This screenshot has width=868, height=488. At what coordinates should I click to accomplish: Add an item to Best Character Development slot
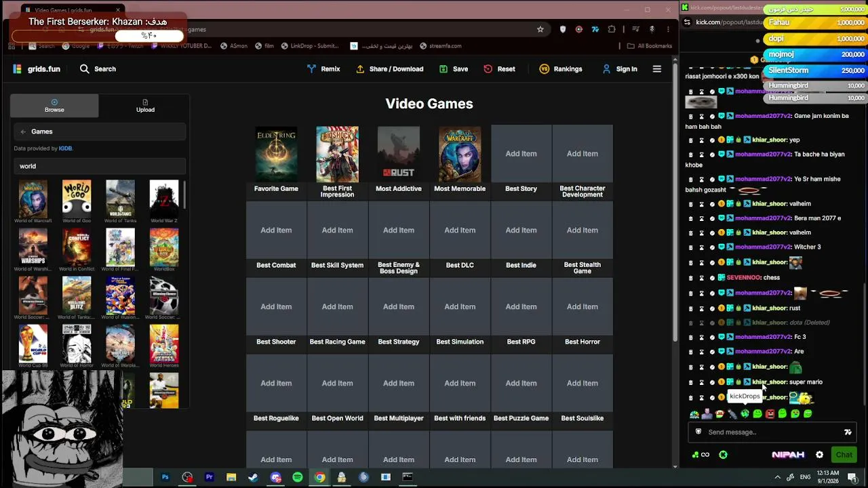click(x=583, y=154)
